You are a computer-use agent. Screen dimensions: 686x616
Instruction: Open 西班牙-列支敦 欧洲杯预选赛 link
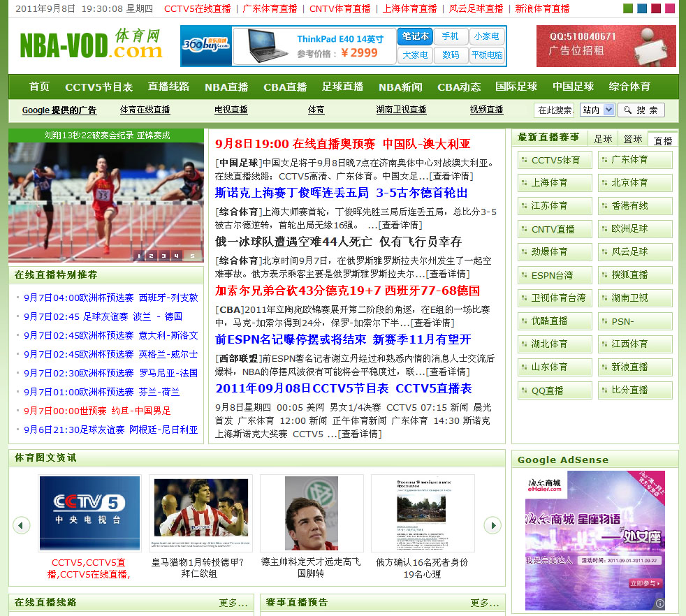(x=110, y=298)
